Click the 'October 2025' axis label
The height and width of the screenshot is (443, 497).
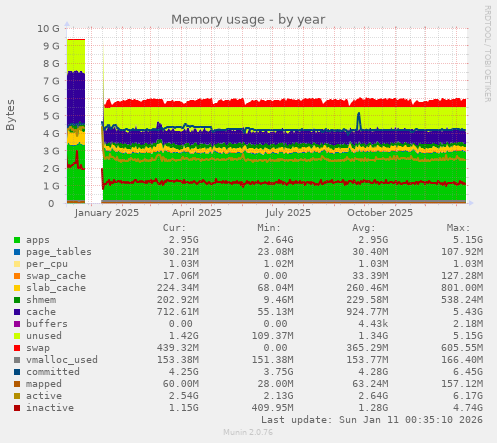pyautogui.click(x=380, y=213)
